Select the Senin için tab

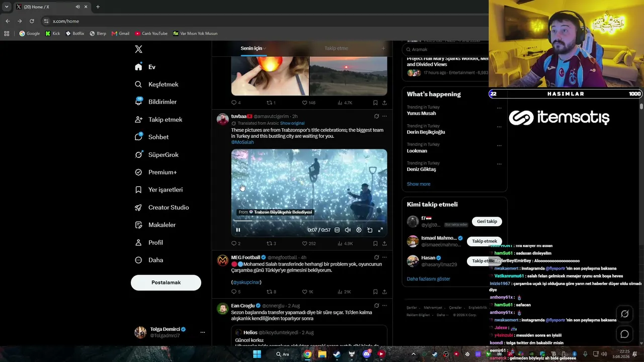click(x=253, y=48)
